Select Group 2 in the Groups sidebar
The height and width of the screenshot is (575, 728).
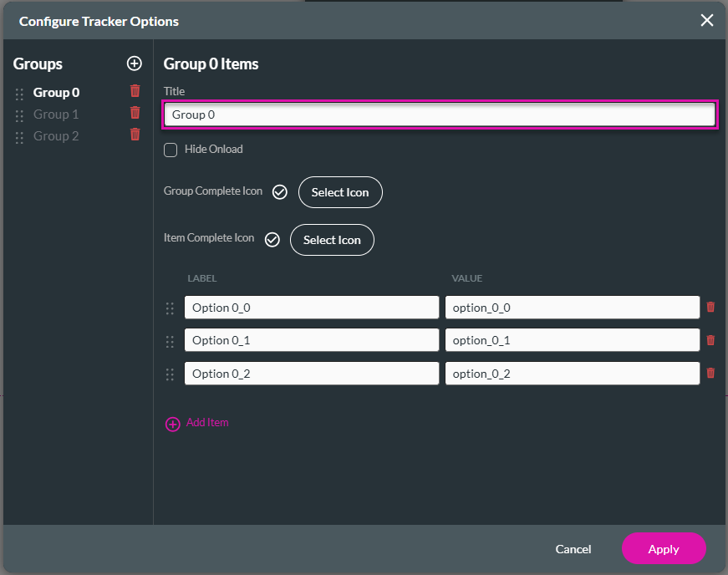click(x=55, y=135)
